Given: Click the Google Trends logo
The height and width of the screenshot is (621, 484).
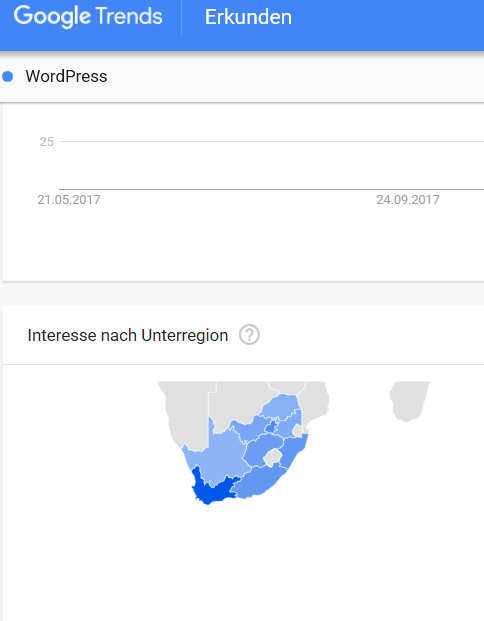Looking at the screenshot, I should 88,17.
